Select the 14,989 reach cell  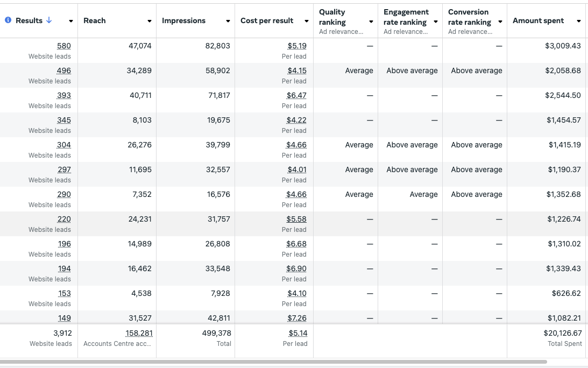(139, 244)
